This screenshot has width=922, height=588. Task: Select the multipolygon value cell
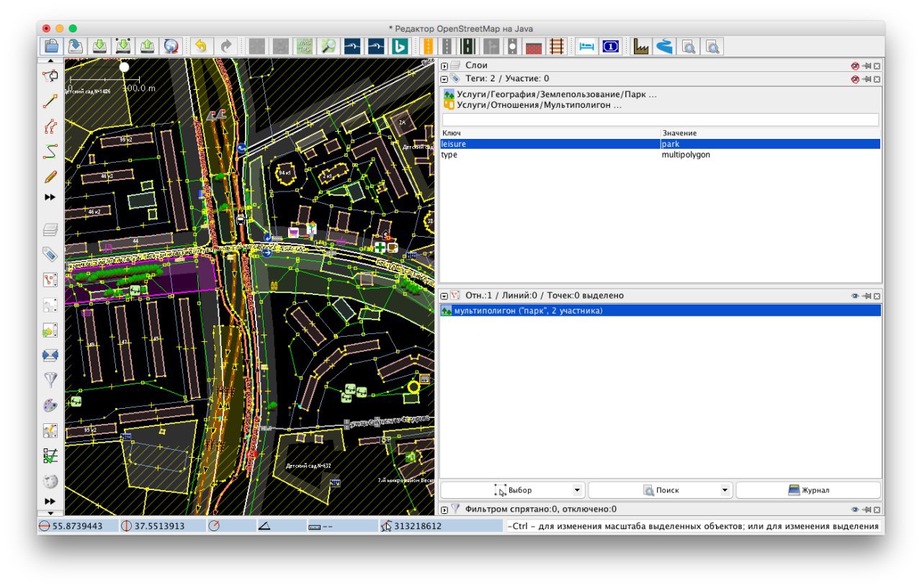[x=771, y=155]
